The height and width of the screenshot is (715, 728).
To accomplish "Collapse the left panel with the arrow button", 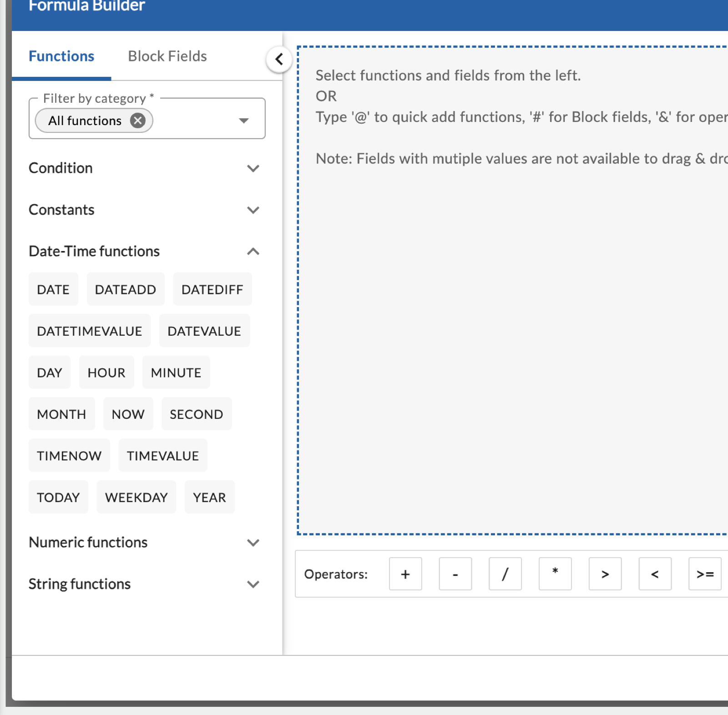I will click(279, 59).
